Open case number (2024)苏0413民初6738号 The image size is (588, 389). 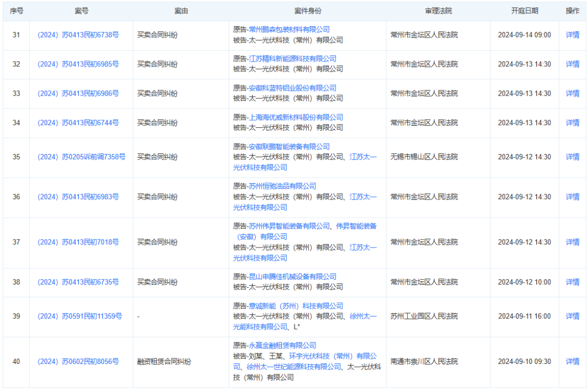coord(78,35)
